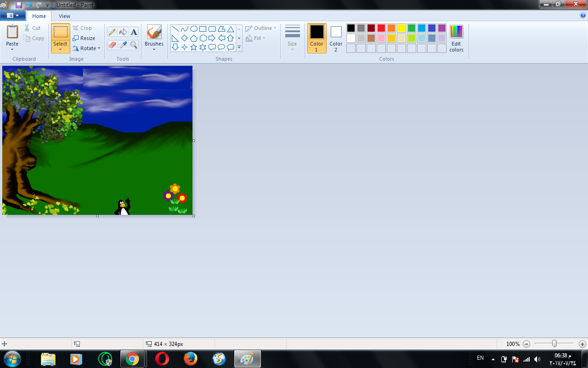This screenshot has height=368, width=588.
Task: Choose the Left arrow shape
Action: pos(221,38)
